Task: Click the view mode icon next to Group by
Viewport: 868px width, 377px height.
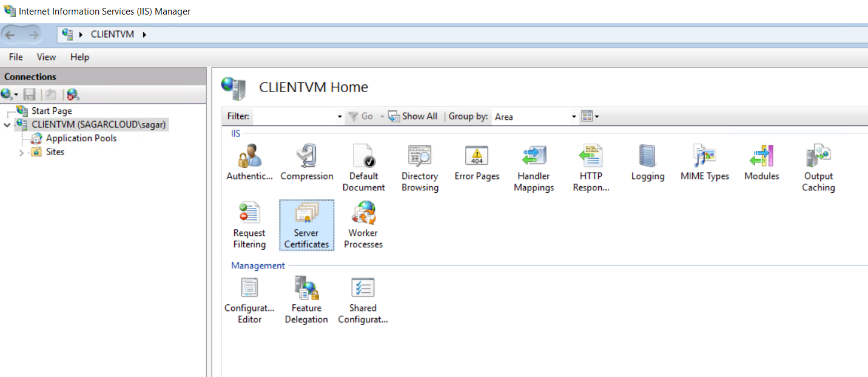Action: point(586,116)
